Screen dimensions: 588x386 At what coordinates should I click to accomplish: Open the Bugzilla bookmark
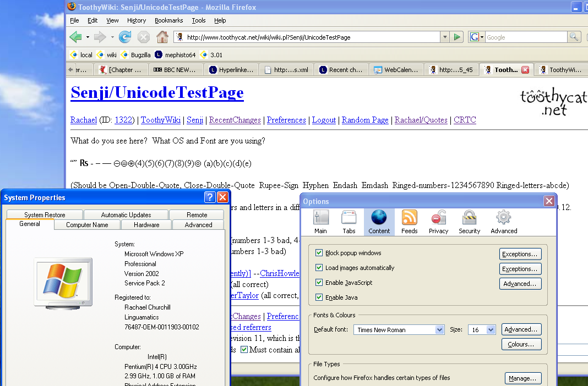pos(136,54)
